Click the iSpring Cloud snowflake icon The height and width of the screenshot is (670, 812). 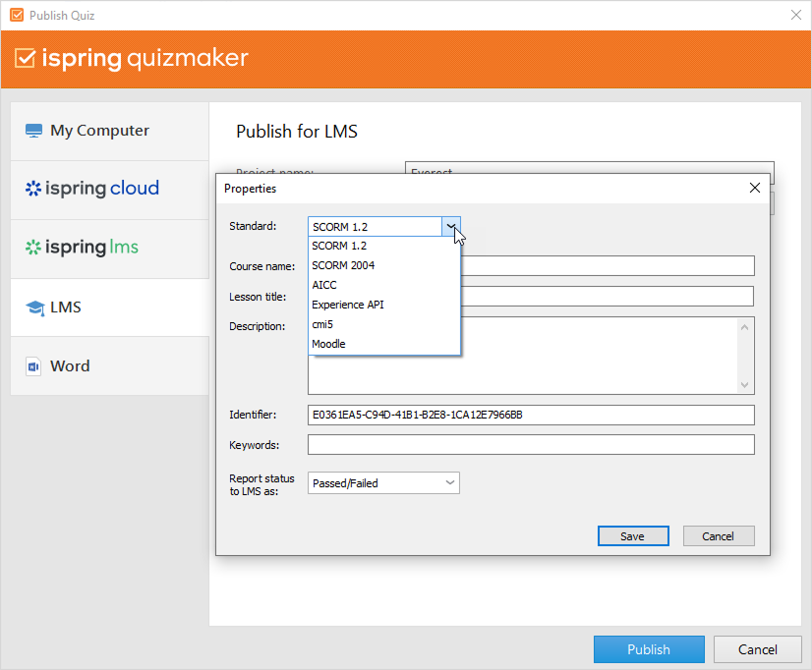(33, 189)
